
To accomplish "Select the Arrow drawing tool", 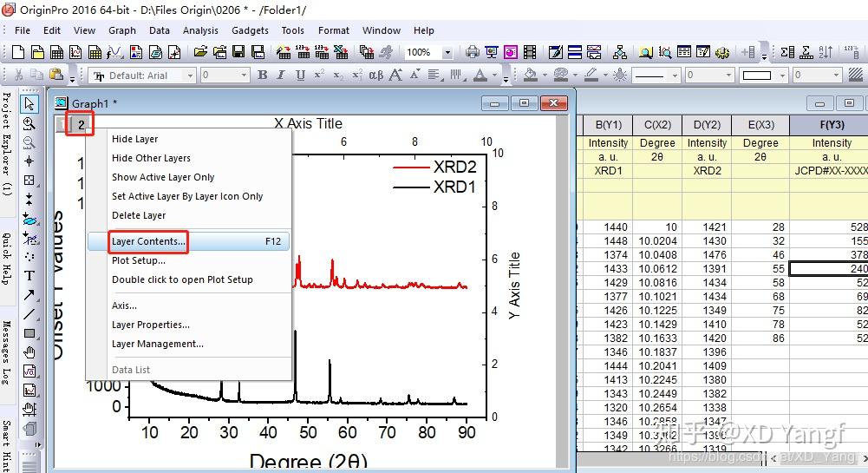I will [x=29, y=295].
